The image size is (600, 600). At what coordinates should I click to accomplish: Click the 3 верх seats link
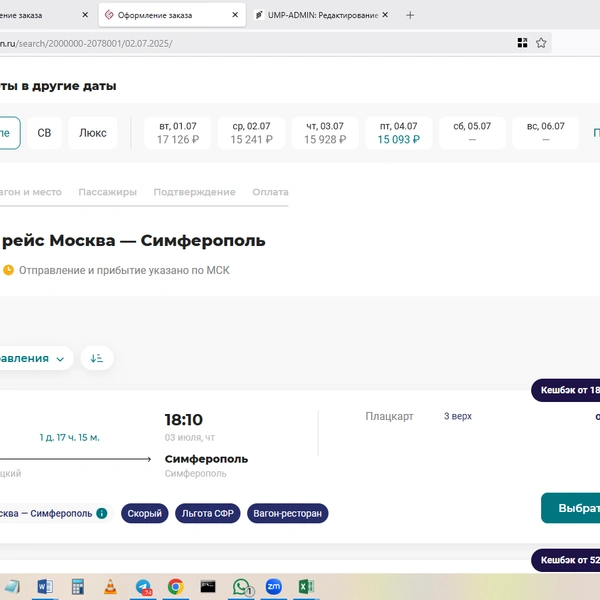pyautogui.click(x=458, y=416)
